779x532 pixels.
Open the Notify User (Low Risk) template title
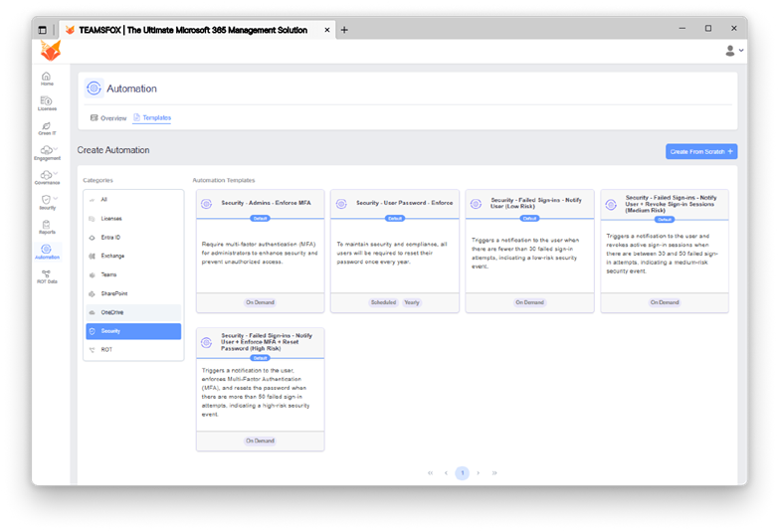(x=536, y=203)
